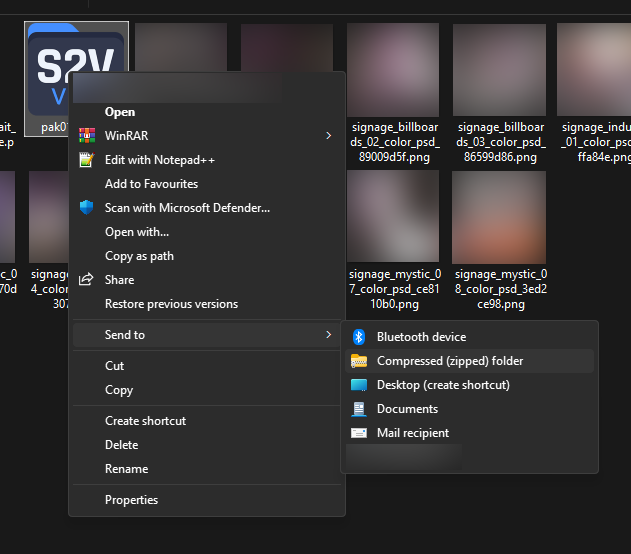Select signage_billboards_03_color_psd_86599d86.png thumbnail
The image size is (631, 554).
(499, 70)
